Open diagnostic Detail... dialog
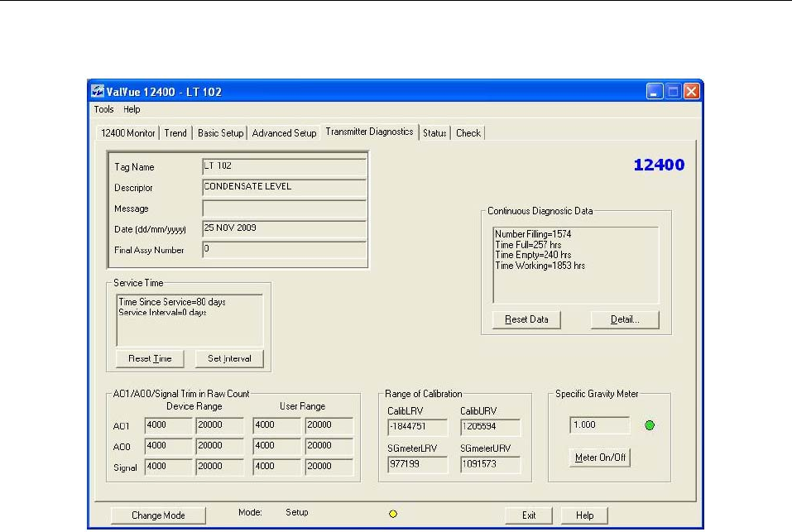 tap(625, 319)
